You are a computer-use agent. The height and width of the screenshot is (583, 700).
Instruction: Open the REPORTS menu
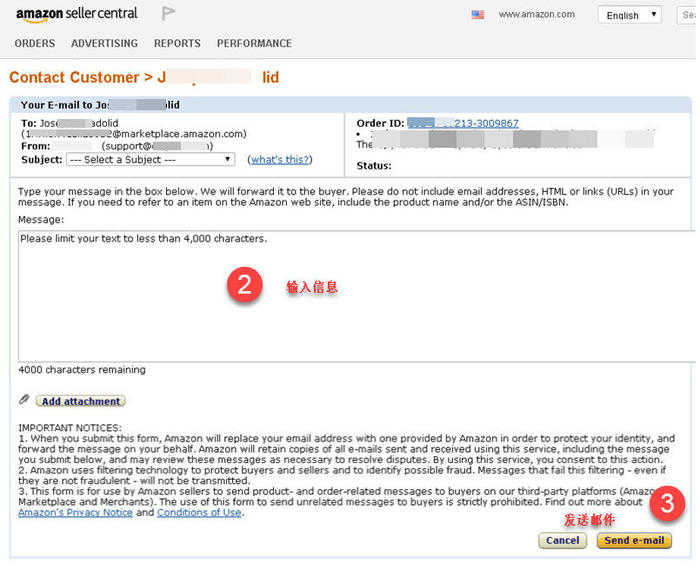[x=177, y=43]
